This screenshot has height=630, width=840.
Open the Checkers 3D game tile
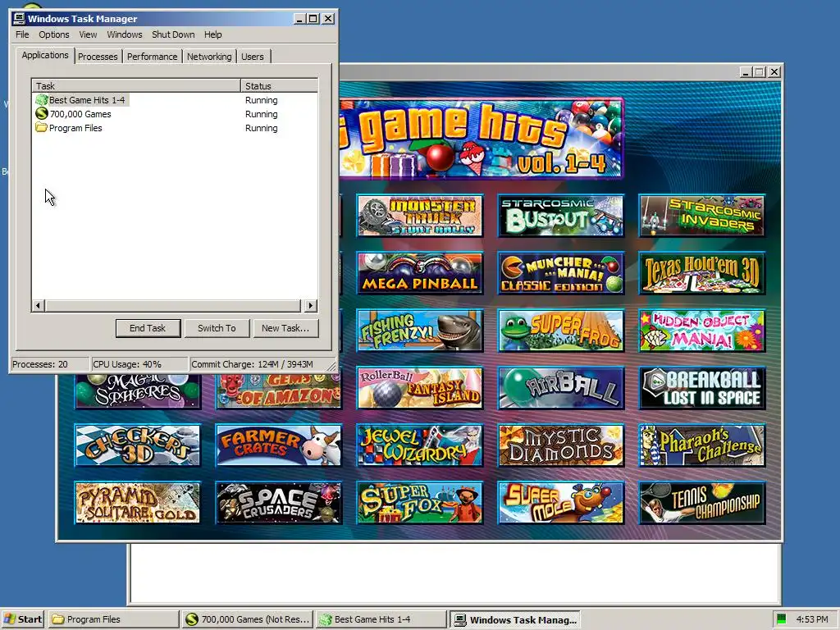pos(138,445)
